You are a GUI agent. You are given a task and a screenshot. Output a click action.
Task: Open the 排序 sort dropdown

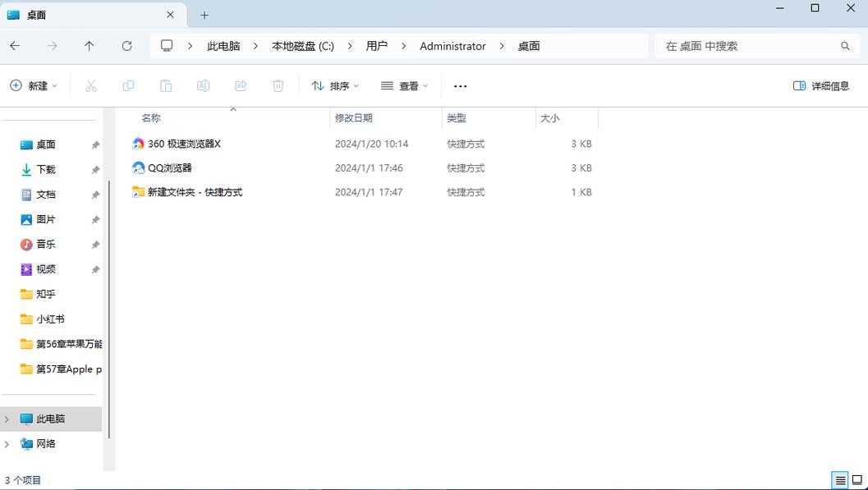pyautogui.click(x=335, y=85)
